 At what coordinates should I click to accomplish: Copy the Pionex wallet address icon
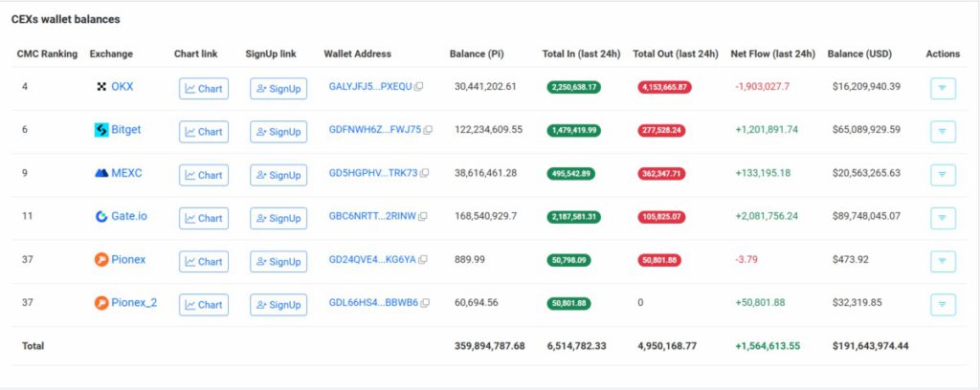(x=422, y=260)
